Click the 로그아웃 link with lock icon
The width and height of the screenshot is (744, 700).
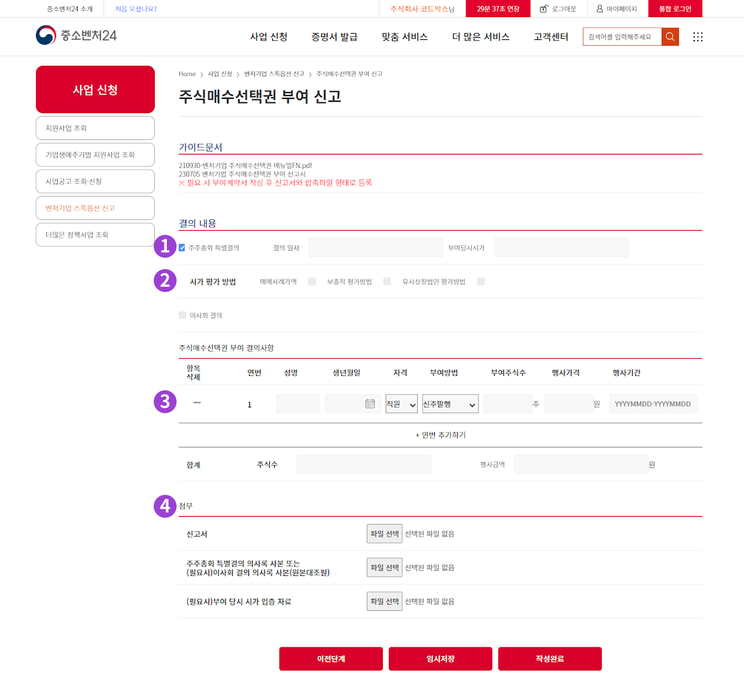pos(558,9)
